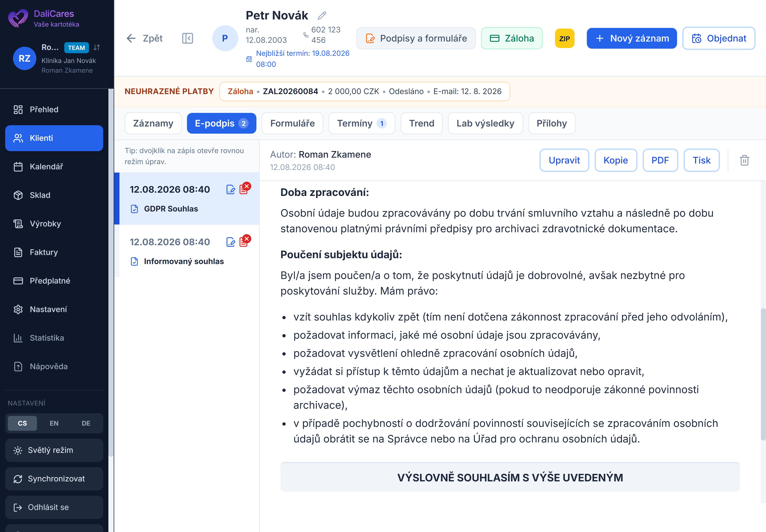Collapse the side panel with the panel icon
The height and width of the screenshot is (532, 766).
[187, 38]
